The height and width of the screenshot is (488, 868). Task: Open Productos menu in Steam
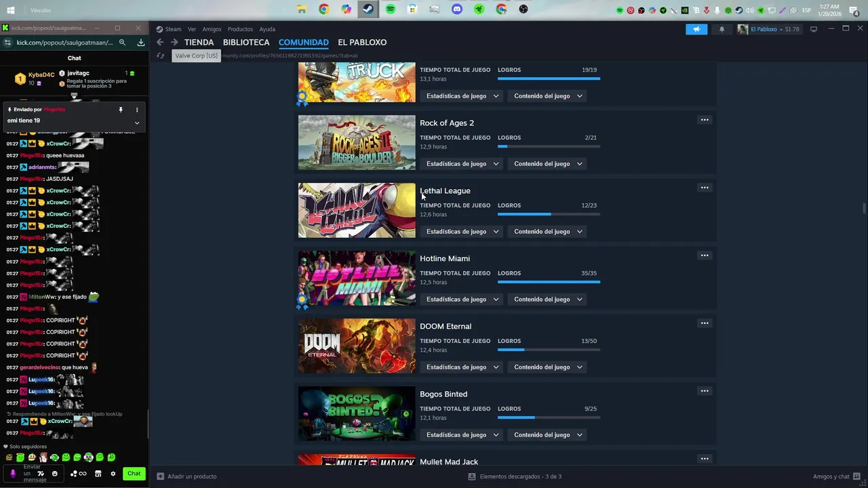click(240, 29)
